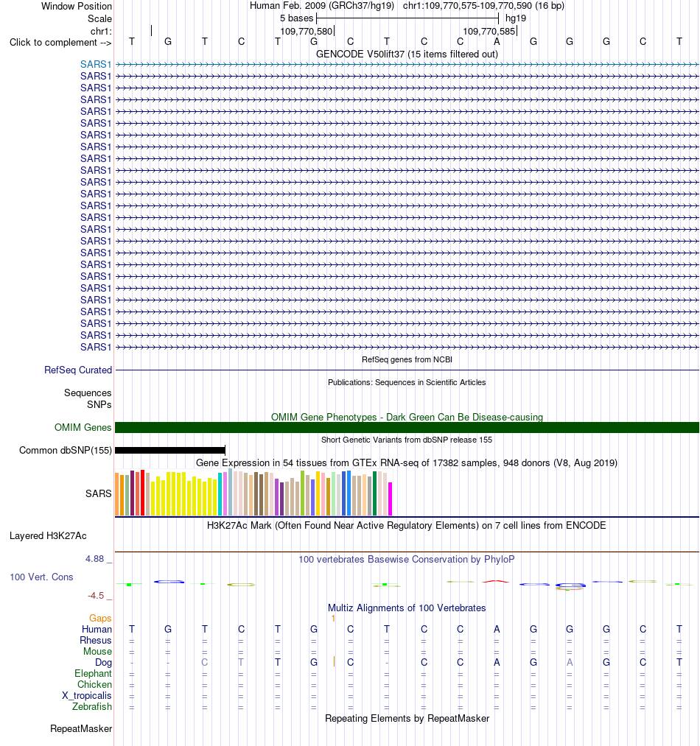Click the position text chr1:109,770,575-109,770,590 (16 bp)
The width and height of the screenshot is (700, 746).
tap(483, 6)
